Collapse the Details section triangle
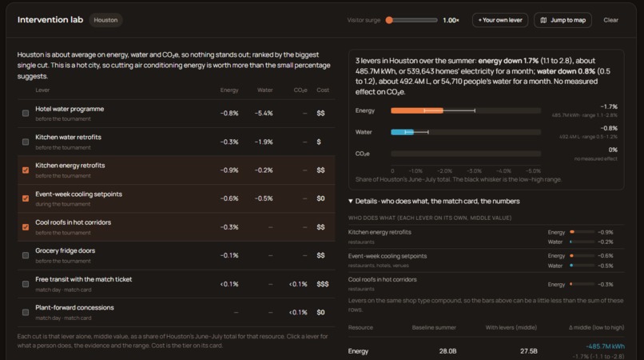644x360 pixels. 350,201
